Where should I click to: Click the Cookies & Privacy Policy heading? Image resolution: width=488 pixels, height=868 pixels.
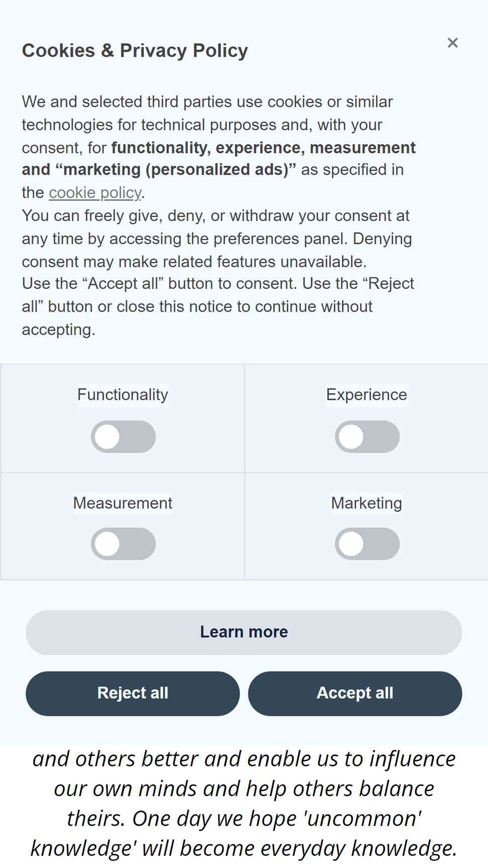tap(135, 51)
